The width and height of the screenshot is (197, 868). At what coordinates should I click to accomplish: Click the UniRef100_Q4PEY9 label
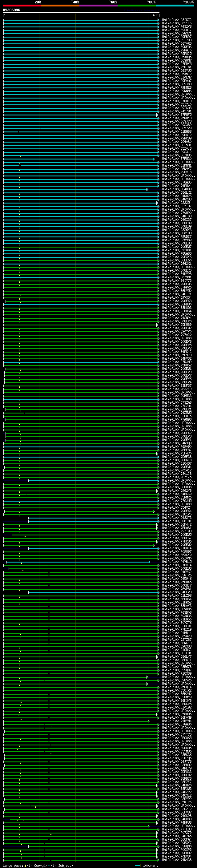177,768
